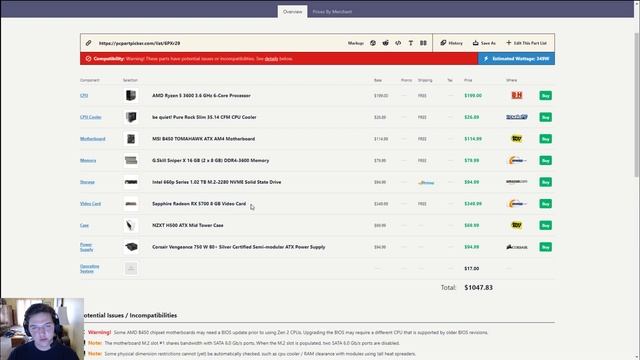Click the $1047.83 total price
The image size is (640, 360).
[478, 287]
